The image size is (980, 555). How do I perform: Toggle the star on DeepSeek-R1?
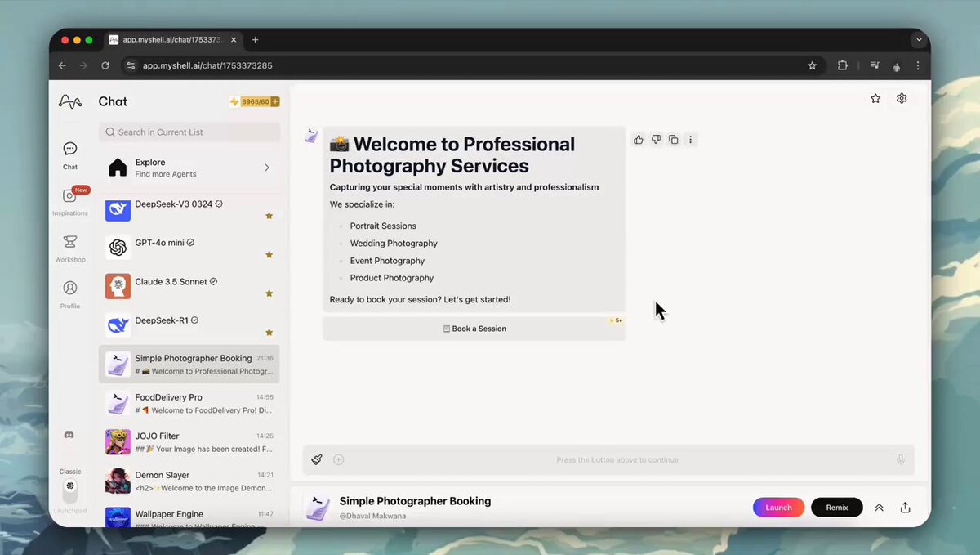coord(269,333)
